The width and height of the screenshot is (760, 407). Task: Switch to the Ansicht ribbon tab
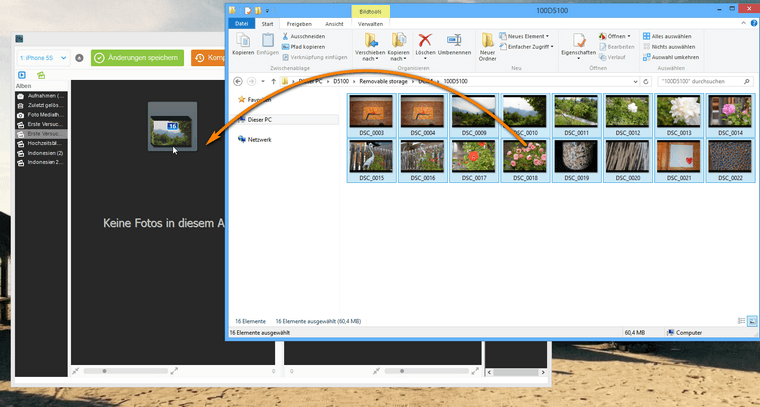pyautogui.click(x=334, y=24)
